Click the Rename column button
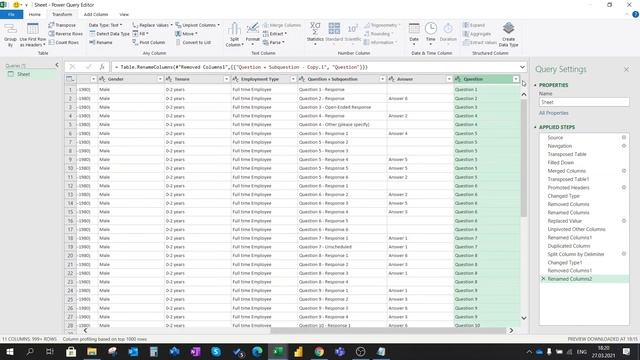Screen dimensions: 640x360 click(100, 42)
